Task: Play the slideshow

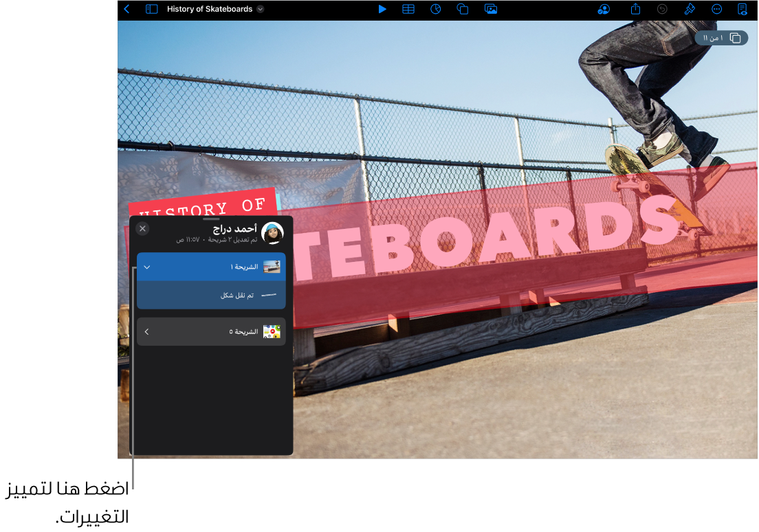Action: coord(382,9)
